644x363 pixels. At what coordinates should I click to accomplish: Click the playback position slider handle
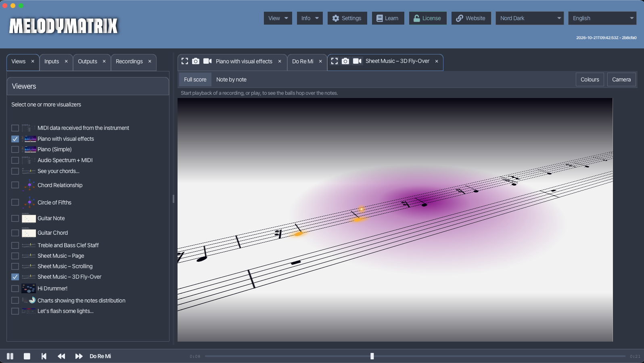coord(372,356)
